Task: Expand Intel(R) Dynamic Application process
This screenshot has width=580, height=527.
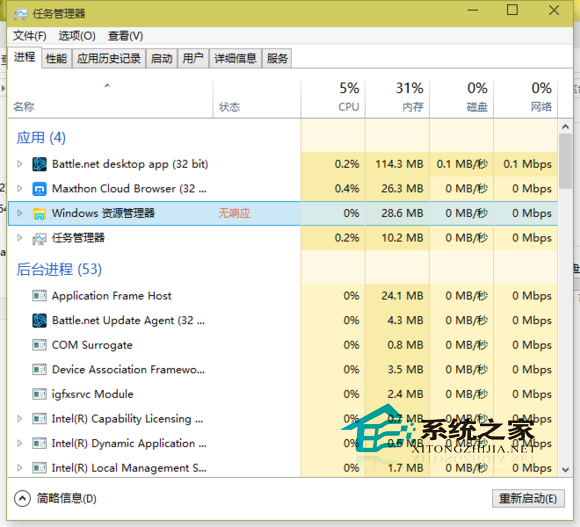Action: click(x=20, y=443)
